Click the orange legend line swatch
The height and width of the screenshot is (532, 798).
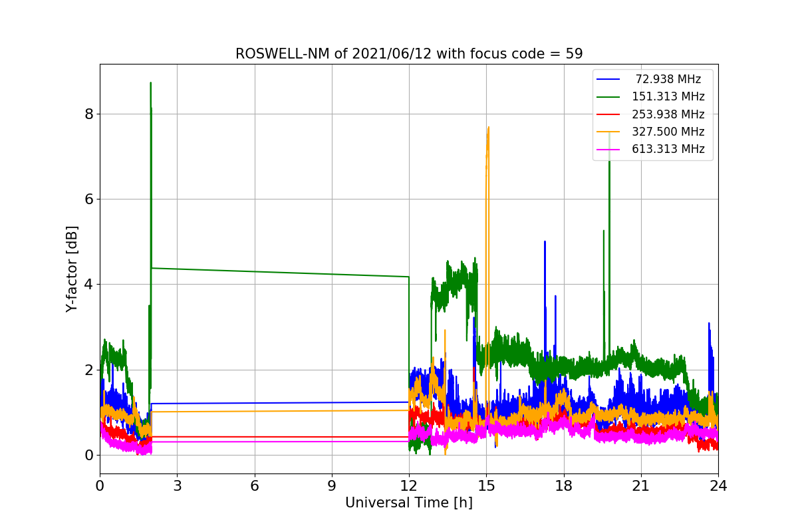pos(608,132)
